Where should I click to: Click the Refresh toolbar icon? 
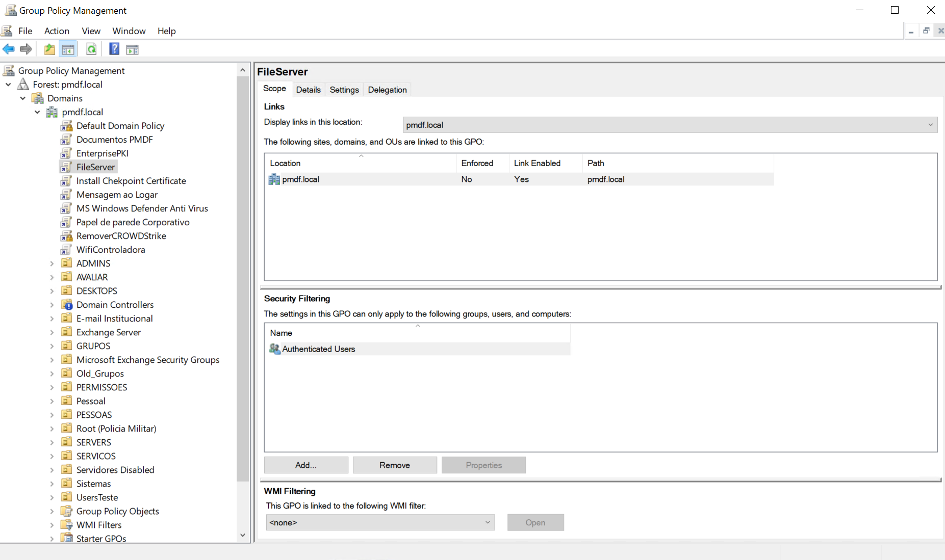[91, 49]
